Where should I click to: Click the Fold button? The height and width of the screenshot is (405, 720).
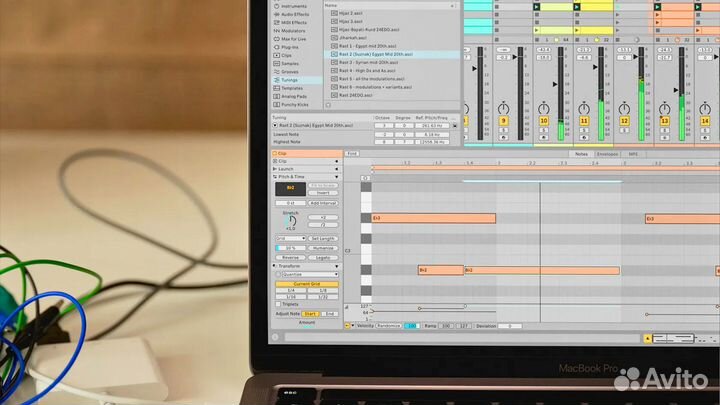point(352,154)
